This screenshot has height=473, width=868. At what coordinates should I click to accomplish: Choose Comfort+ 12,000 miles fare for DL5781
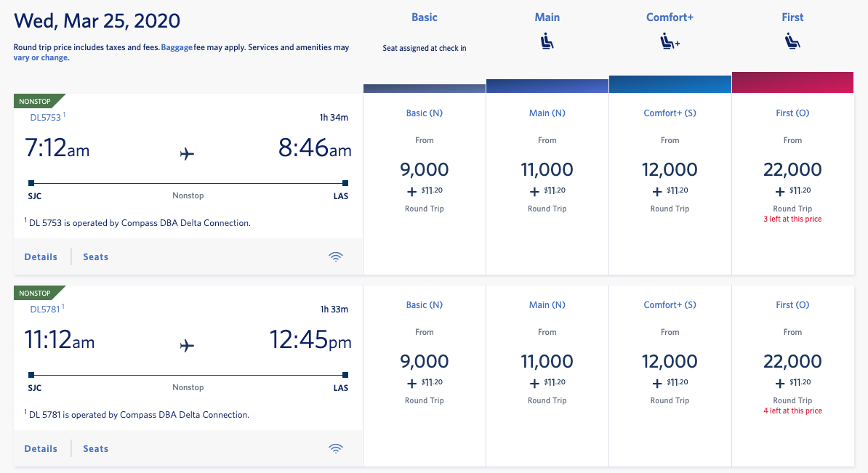670,362
